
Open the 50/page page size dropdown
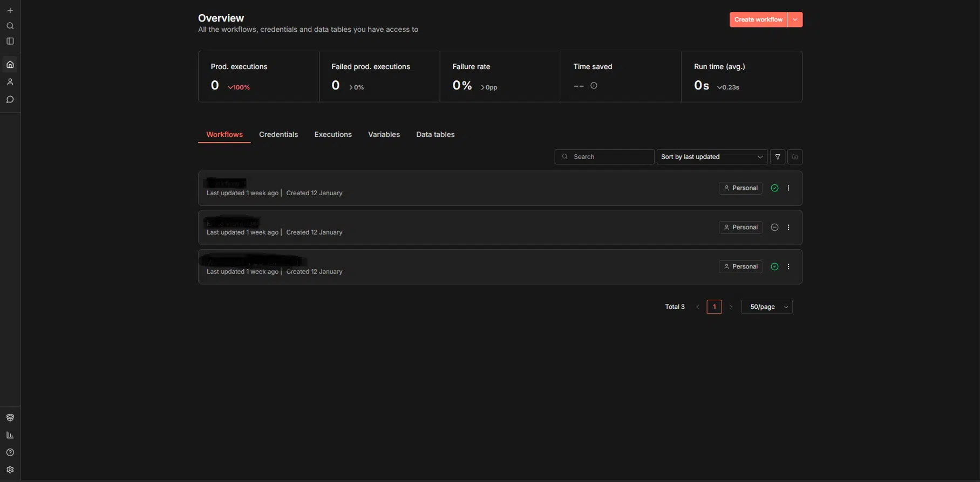[767, 307]
